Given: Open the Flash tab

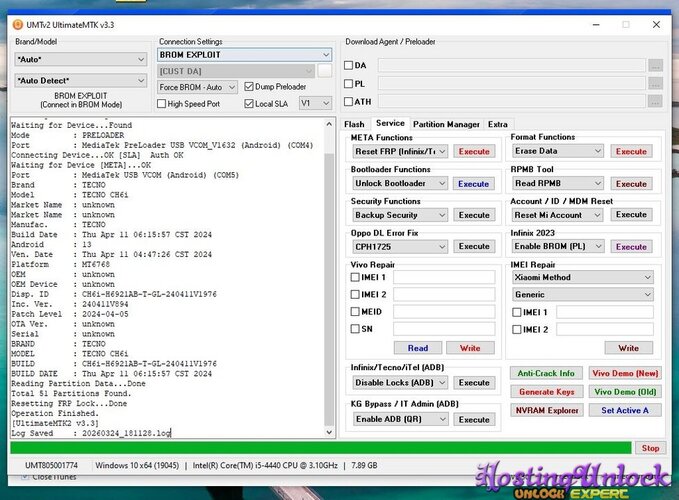Looking at the screenshot, I should [x=354, y=124].
